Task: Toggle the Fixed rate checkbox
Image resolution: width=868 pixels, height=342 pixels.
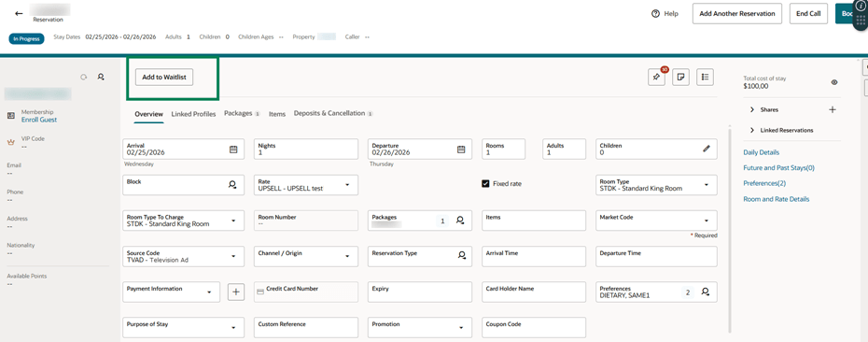Action: coord(485,183)
